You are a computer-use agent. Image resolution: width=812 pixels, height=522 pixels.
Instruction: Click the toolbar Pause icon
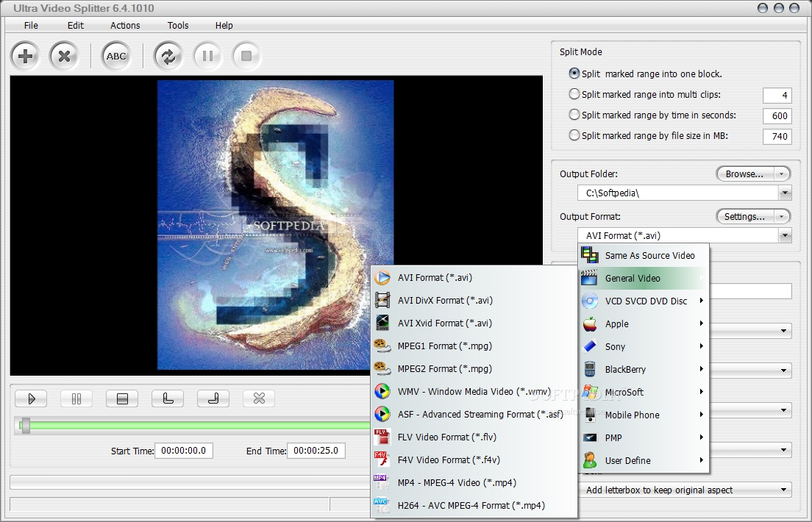click(x=207, y=56)
